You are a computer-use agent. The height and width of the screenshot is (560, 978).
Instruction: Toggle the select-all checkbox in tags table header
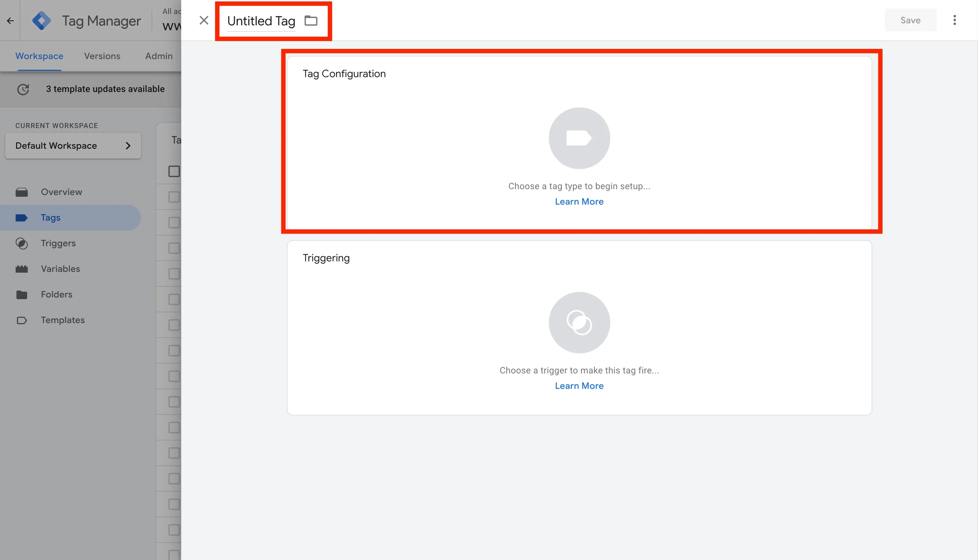pos(174,171)
